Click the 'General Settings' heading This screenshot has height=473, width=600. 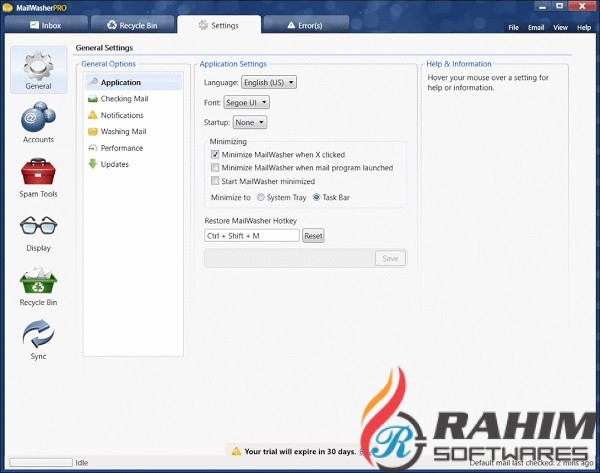point(104,48)
